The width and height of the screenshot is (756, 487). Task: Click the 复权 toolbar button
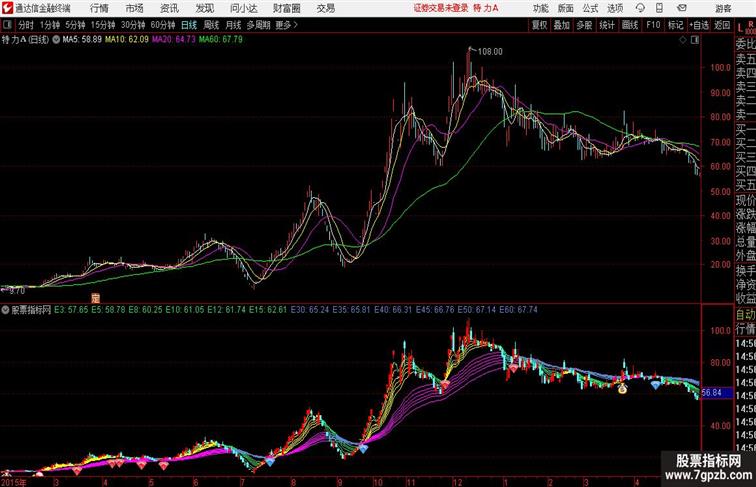(540, 25)
